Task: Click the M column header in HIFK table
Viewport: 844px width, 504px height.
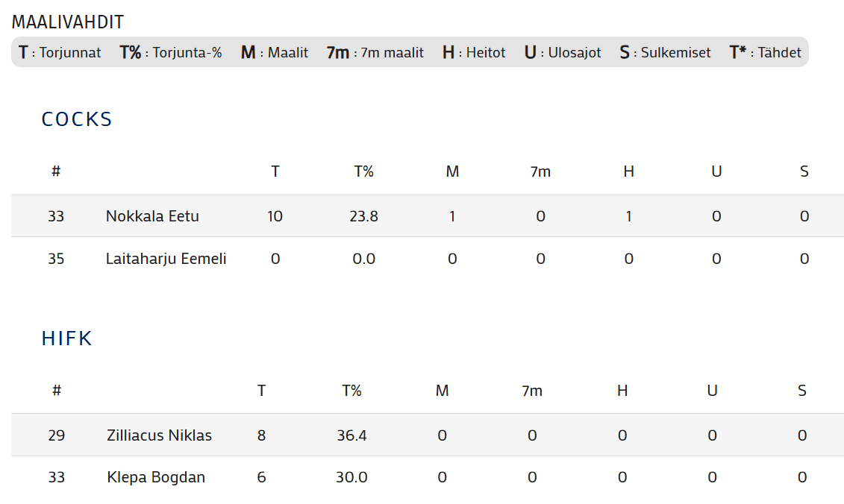Action: click(443, 391)
